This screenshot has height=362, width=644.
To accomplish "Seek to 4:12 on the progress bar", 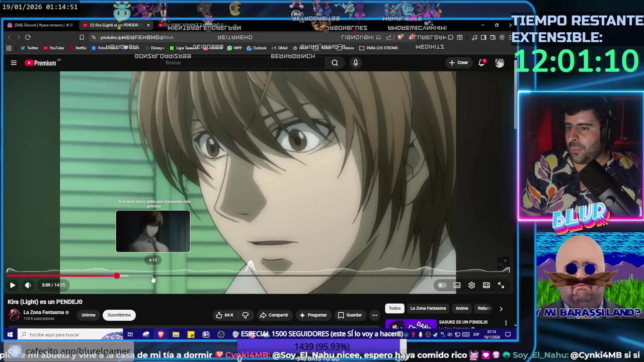I will 153,276.
